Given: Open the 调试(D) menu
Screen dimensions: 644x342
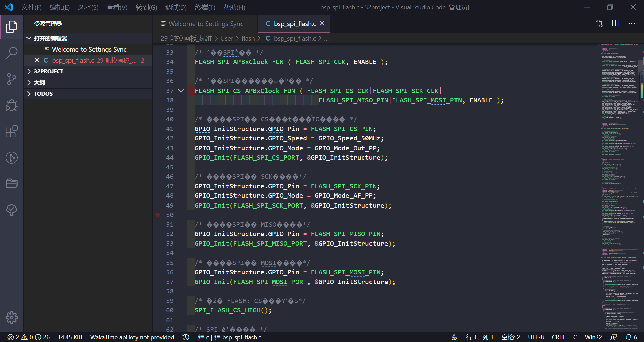Looking at the screenshot, I should 176,7.
